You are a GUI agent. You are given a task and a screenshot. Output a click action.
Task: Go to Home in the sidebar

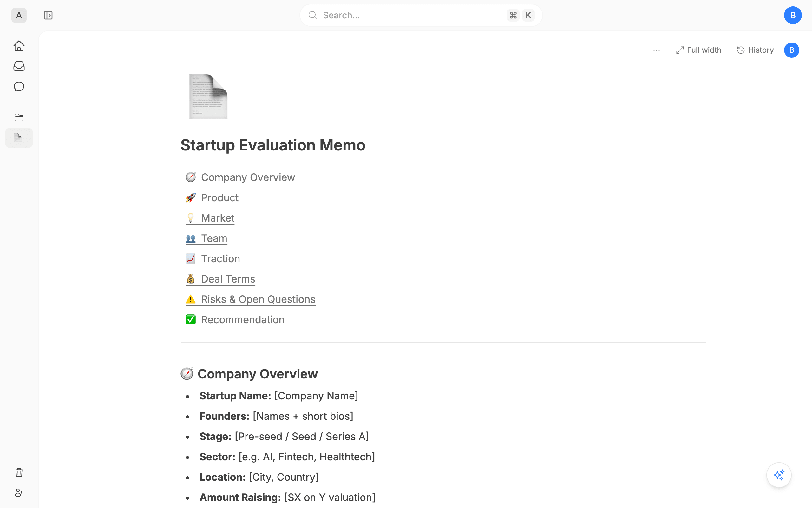pyautogui.click(x=19, y=46)
